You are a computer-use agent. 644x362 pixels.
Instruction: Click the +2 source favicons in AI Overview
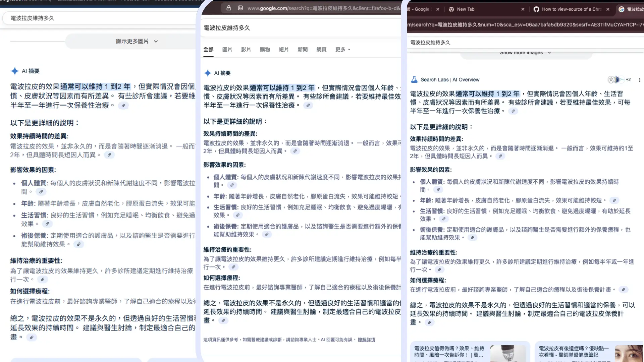point(619,80)
